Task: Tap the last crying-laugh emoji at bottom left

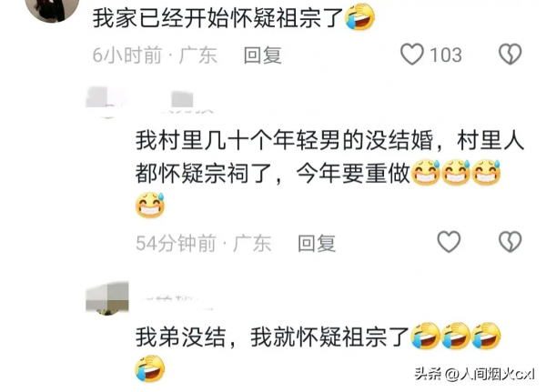Action: (x=150, y=368)
